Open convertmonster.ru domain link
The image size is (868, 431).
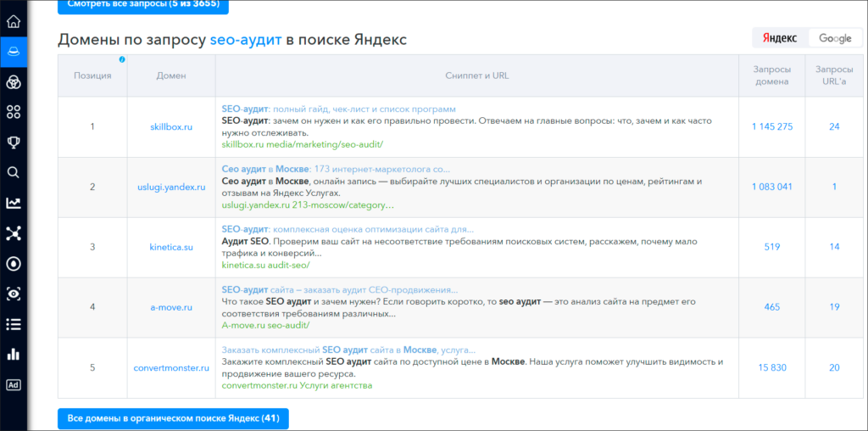coord(171,368)
